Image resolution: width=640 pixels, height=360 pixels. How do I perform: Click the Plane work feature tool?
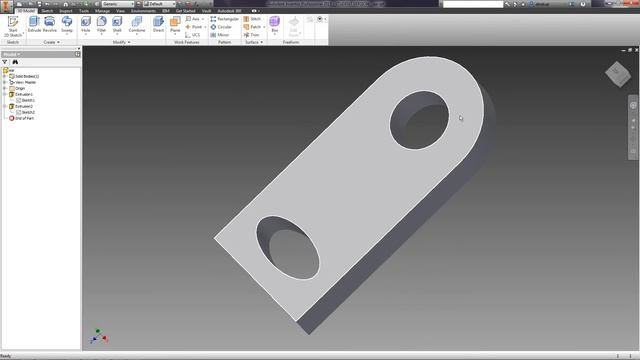pyautogui.click(x=175, y=24)
